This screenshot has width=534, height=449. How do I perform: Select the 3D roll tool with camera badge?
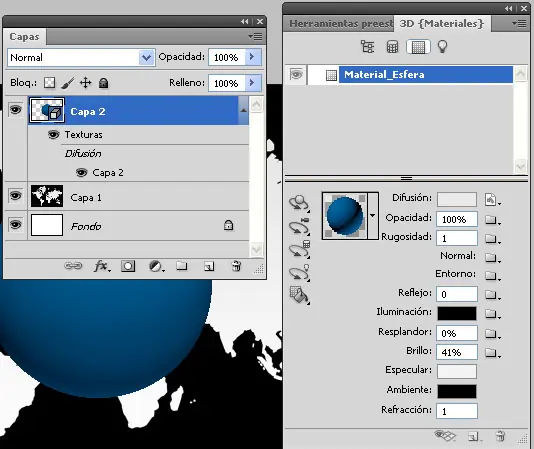click(299, 226)
